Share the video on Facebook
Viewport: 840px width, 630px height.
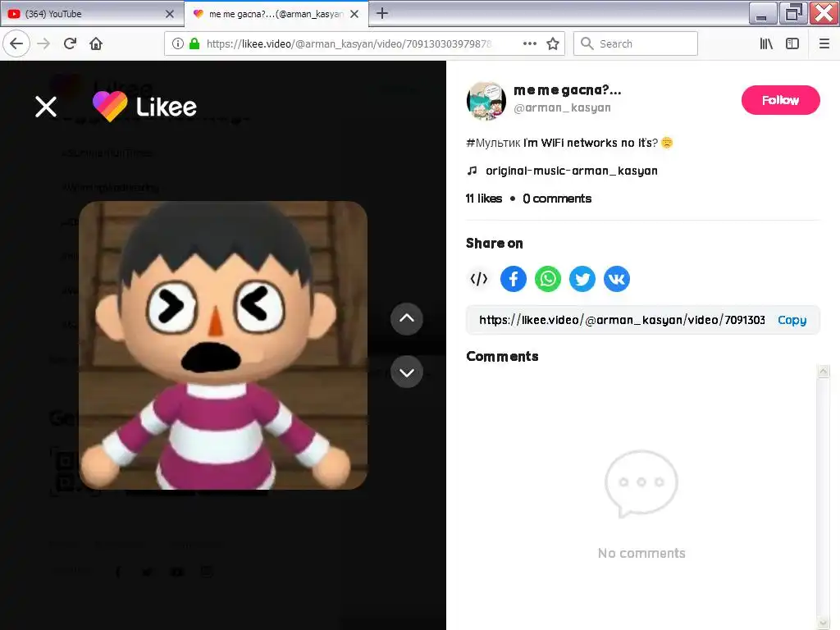[514, 279]
